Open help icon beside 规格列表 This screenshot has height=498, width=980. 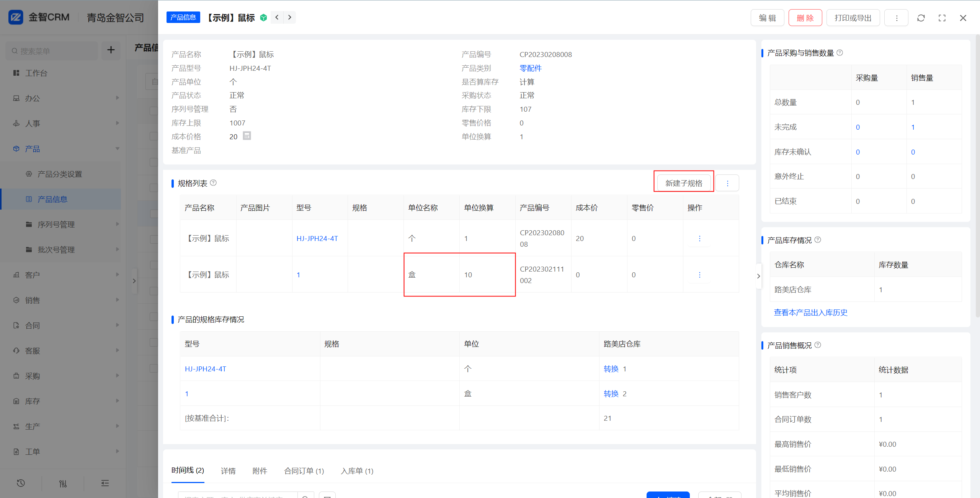(214, 183)
